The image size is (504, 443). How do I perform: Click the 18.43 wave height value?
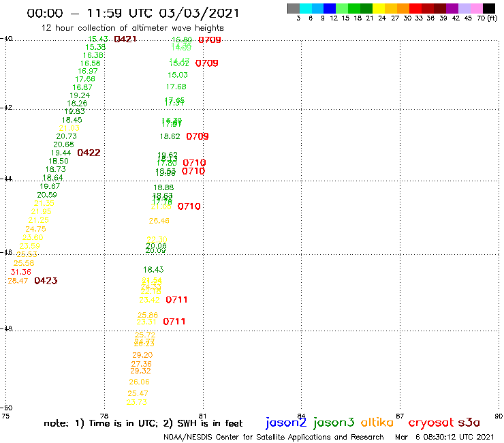click(153, 270)
